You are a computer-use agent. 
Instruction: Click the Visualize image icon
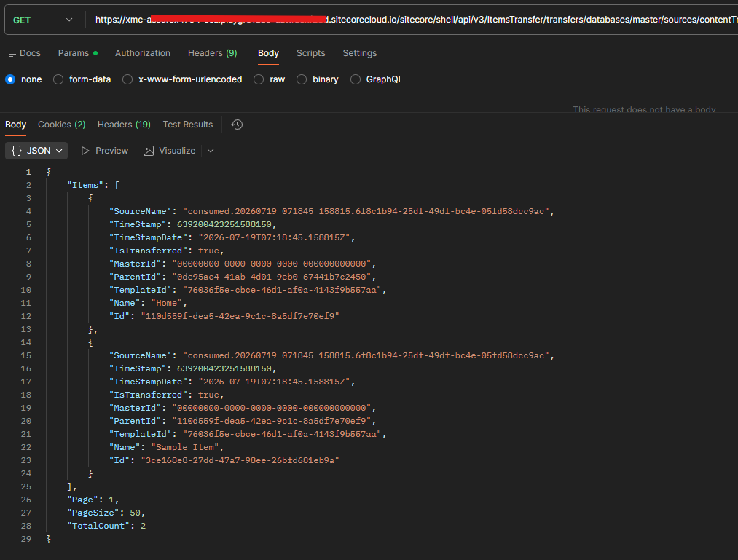149,151
